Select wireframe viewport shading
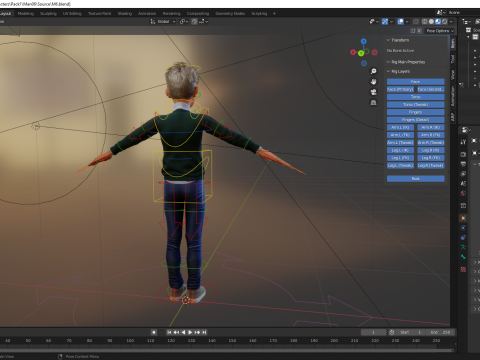480x360 pixels. click(425, 22)
